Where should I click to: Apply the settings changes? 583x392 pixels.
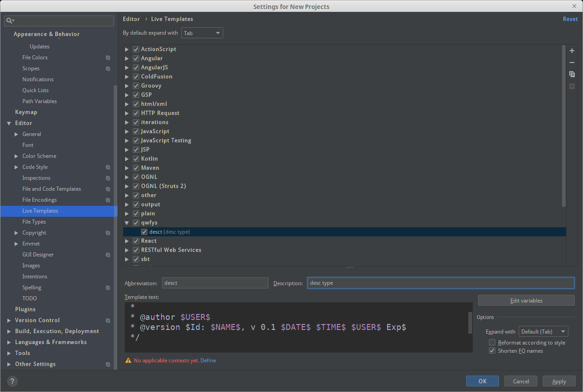click(559, 381)
